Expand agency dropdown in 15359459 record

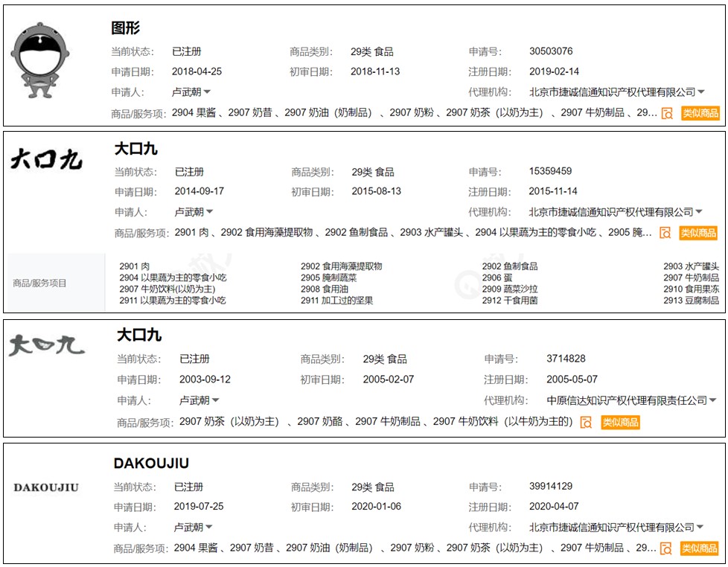coord(699,211)
